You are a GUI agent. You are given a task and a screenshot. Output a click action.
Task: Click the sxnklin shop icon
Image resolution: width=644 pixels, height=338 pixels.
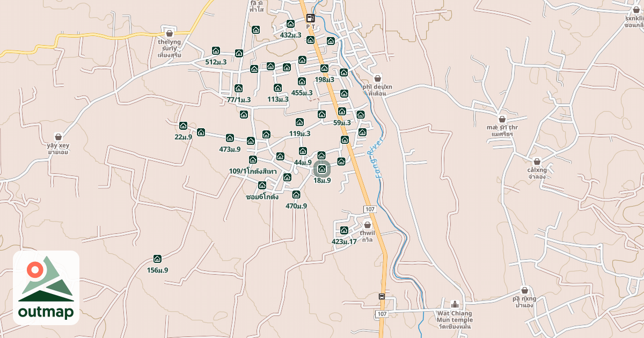[636, 10]
